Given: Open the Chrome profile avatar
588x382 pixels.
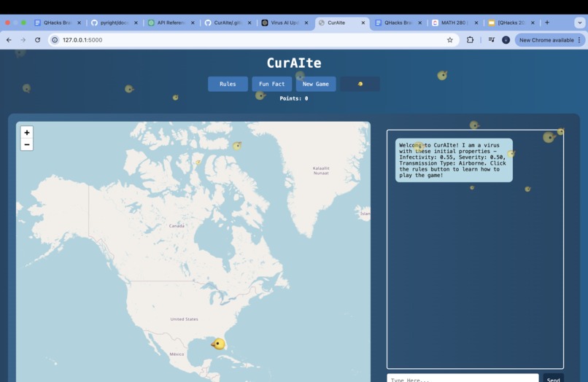Looking at the screenshot, I should [506, 40].
